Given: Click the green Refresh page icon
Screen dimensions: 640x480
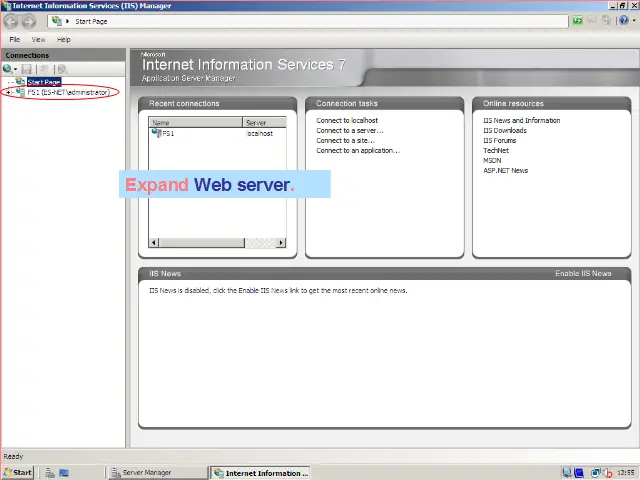Looking at the screenshot, I should [577, 20].
